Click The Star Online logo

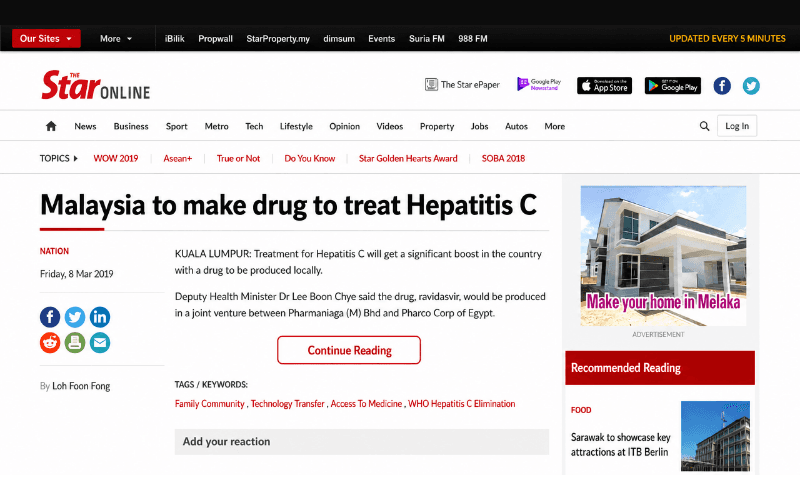point(95,85)
